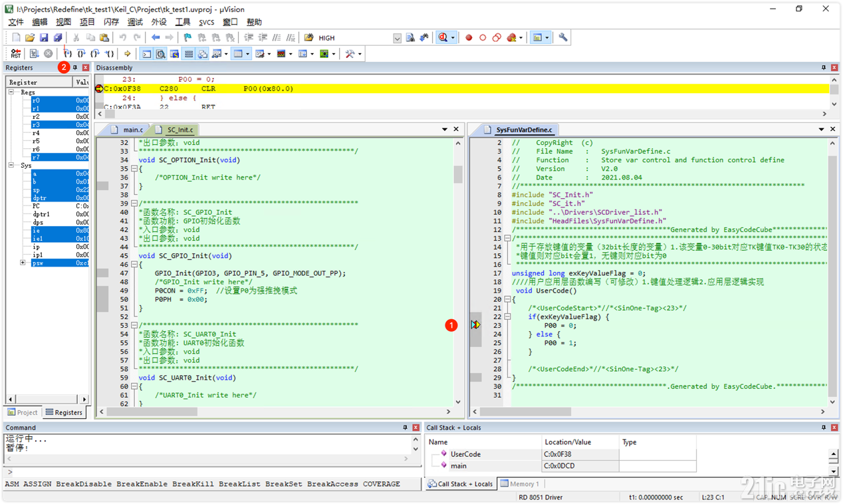Viewport: 843px width, 504px height.
Task: Click the Save All icon
Action: 58,38
